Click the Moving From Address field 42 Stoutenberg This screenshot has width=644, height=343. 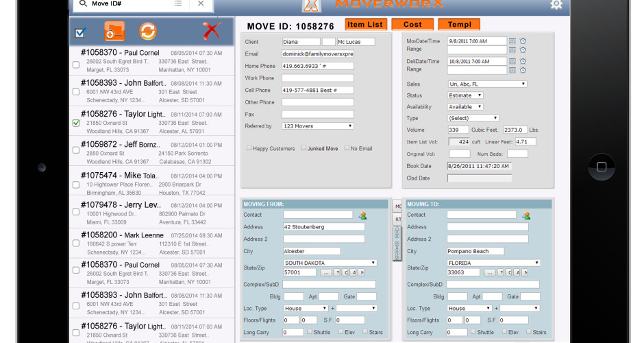(323, 227)
